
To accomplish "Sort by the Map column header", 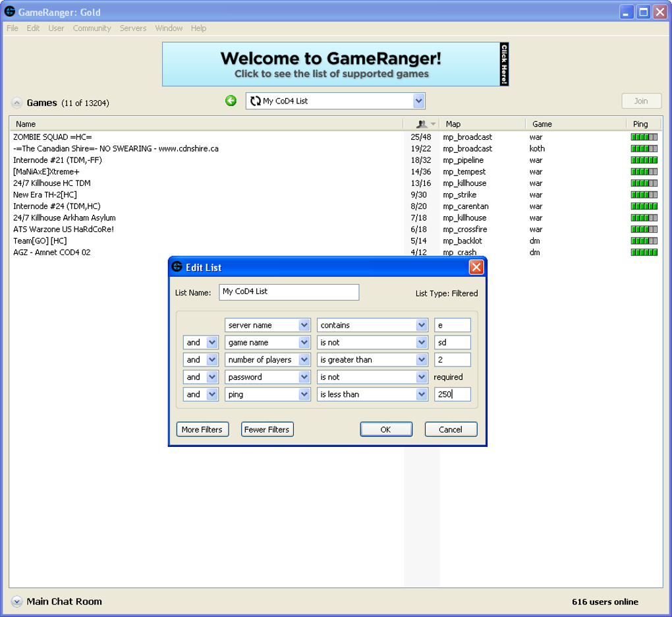I will click(x=483, y=124).
